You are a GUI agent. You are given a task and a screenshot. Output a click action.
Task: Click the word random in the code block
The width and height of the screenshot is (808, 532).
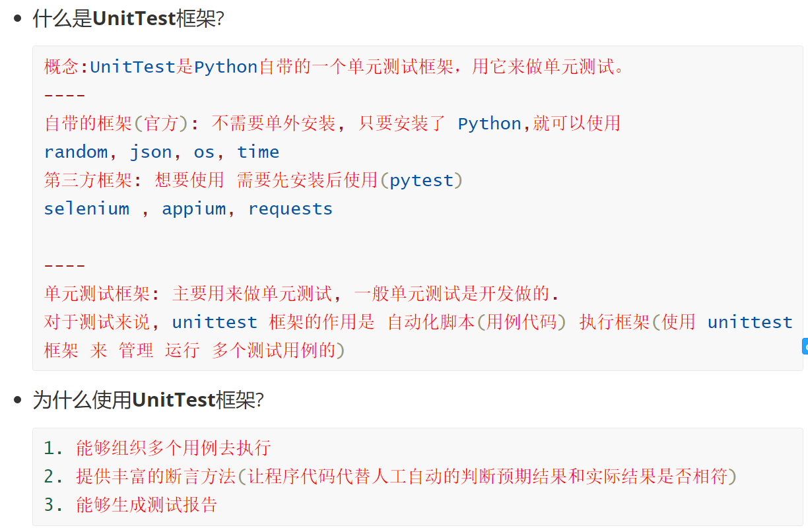click(x=76, y=152)
